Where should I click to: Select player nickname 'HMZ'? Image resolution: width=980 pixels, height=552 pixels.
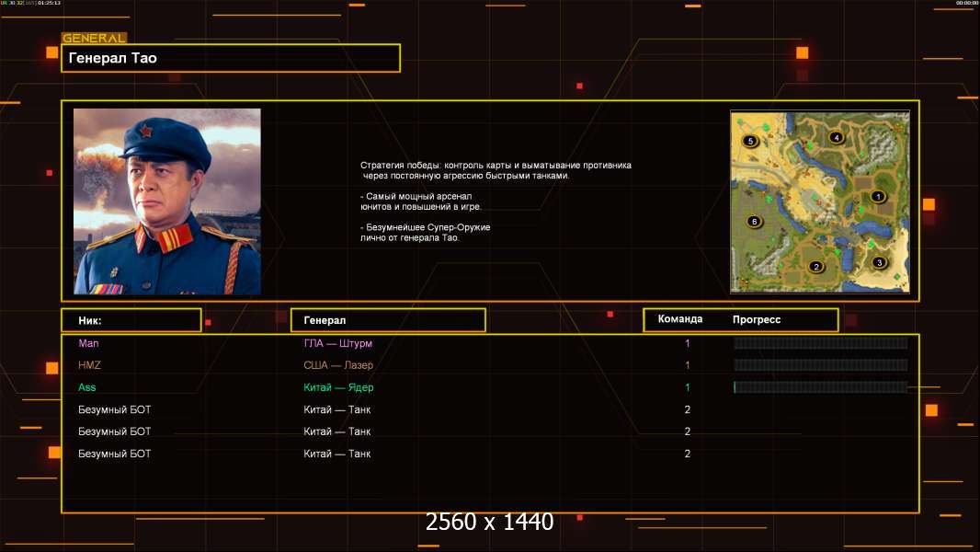tap(89, 365)
